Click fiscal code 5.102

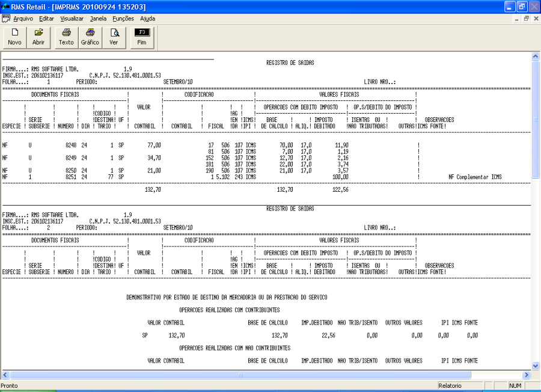[x=223, y=177]
